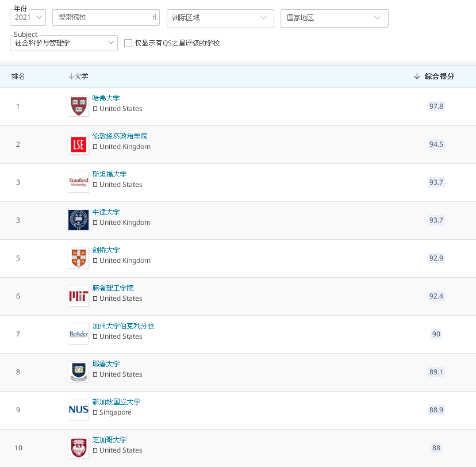Click United States under 斯坦福大学
Image resolution: width=476 pixels, height=467 pixels.
(121, 185)
